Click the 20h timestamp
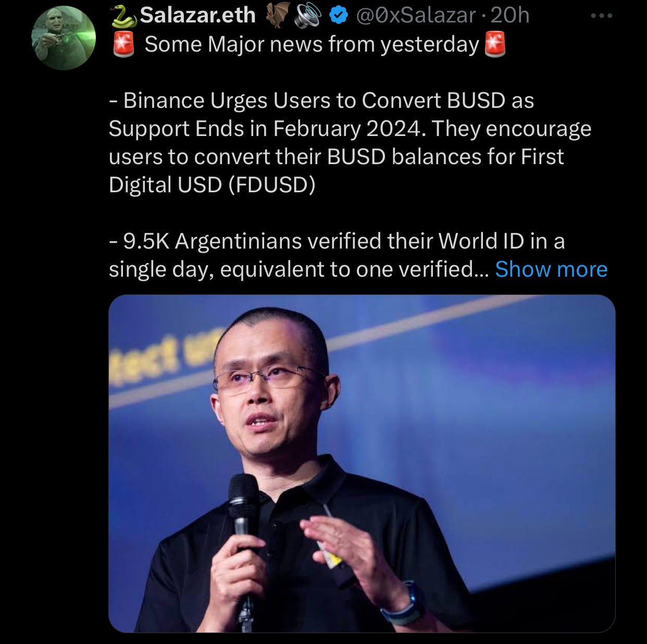The height and width of the screenshot is (644, 647). [x=510, y=16]
